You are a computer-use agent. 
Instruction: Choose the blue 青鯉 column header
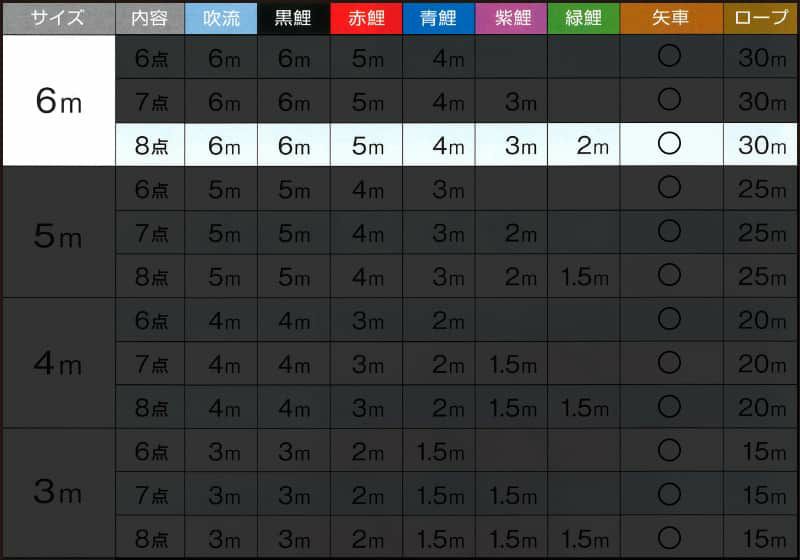pos(439,18)
